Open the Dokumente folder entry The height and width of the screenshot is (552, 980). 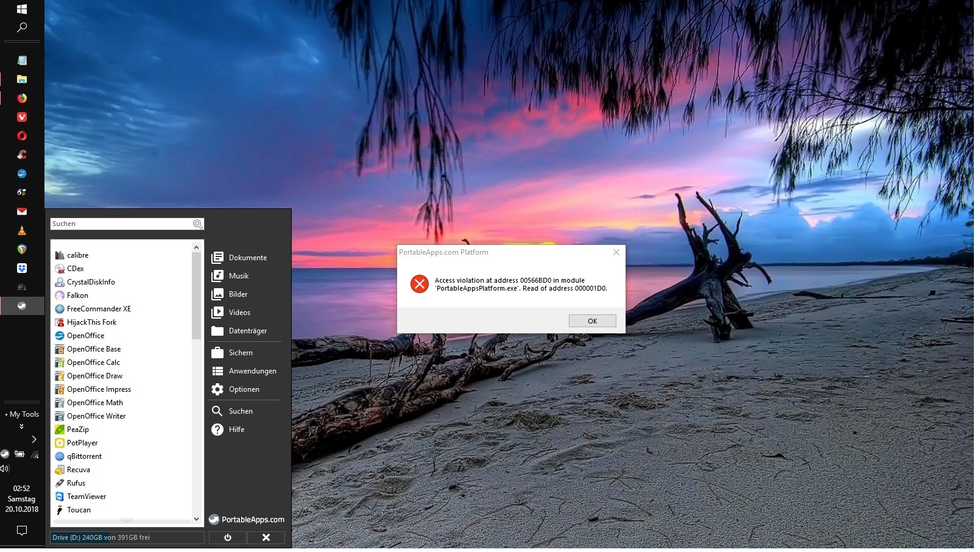(247, 258)
